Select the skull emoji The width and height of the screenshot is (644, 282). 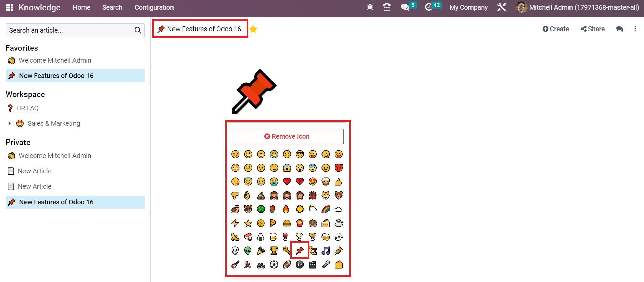click(235, 250)
